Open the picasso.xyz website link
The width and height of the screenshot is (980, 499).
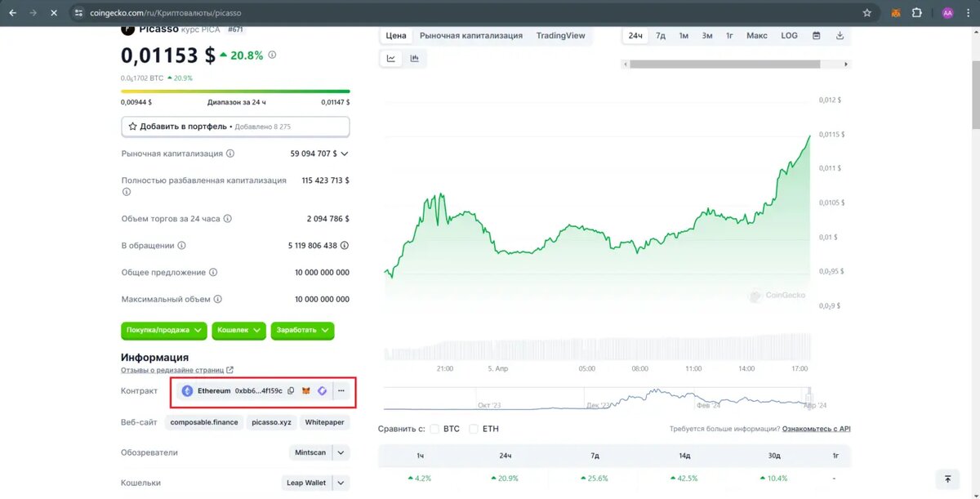pyautogui.click(x=271, y=422)
